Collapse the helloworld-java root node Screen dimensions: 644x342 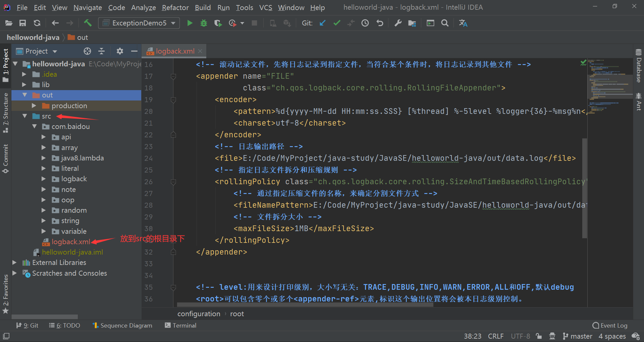15,64
